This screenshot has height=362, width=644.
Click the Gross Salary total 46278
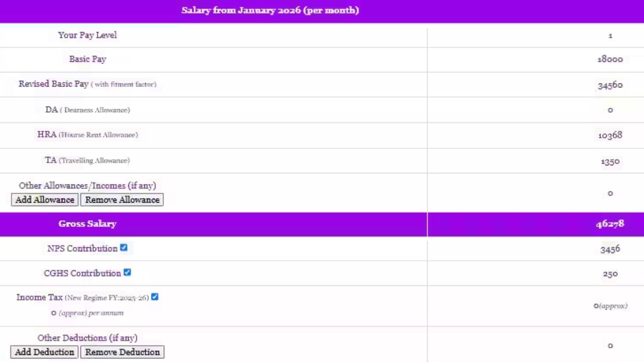610,224
